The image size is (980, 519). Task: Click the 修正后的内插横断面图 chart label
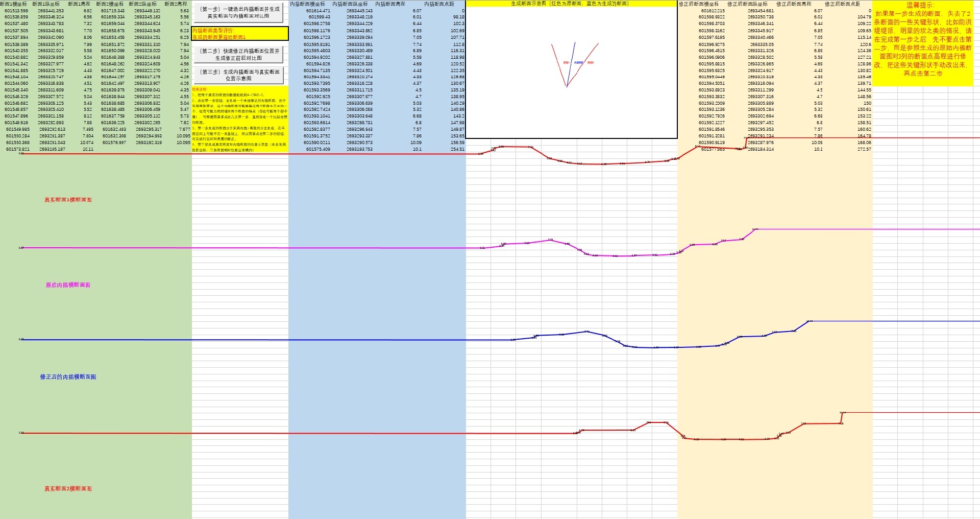68,377
